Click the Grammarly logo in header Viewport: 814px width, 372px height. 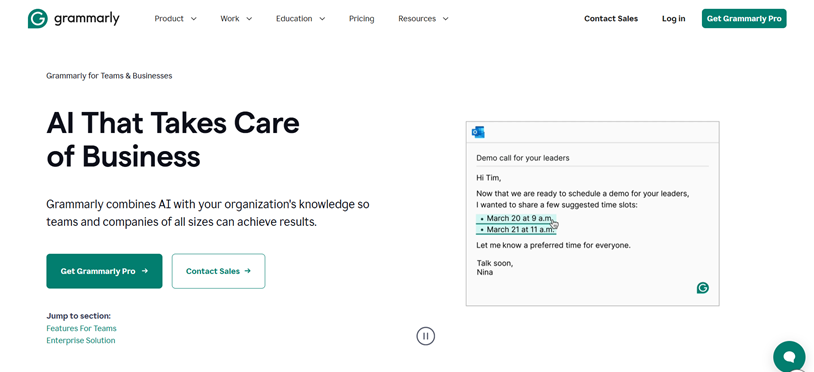[74, 19]
